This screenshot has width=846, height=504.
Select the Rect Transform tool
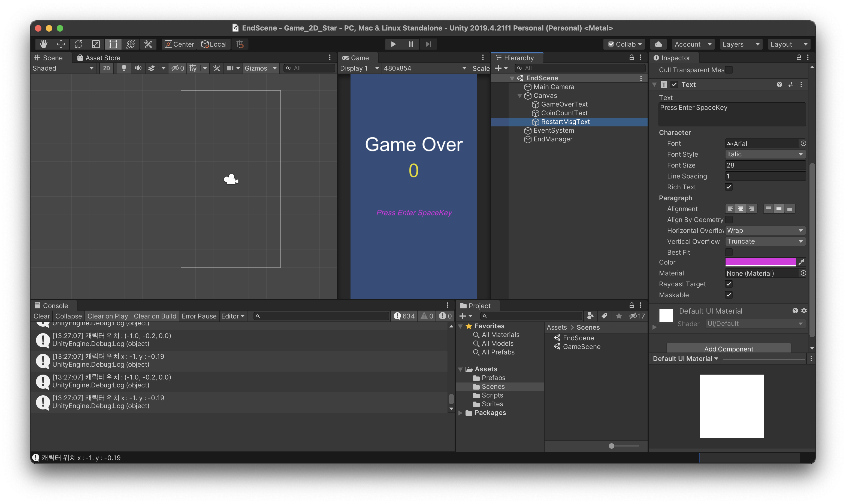pos(113,44)
